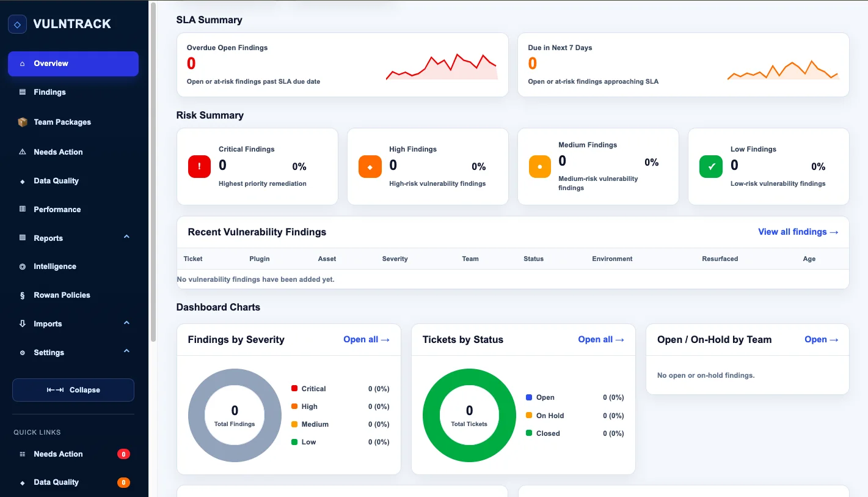
Task: Open Performance menu item
Action: point(73,209)
